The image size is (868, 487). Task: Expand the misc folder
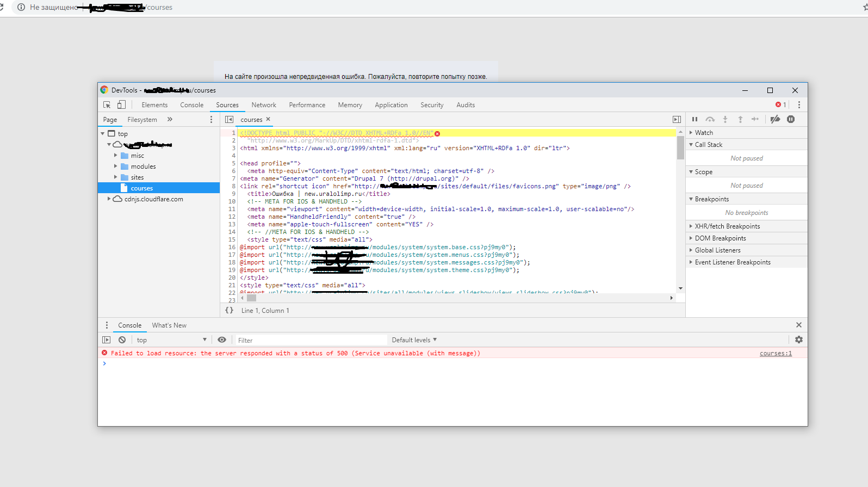pos(115,155)
